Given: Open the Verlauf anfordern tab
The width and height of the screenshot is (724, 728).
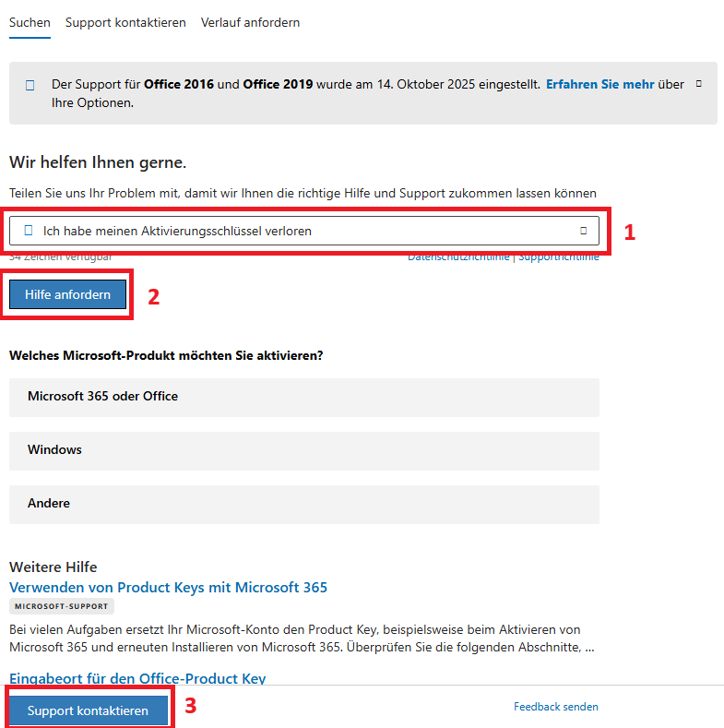Looking at the screenshot, I should click(x=250, y=23).
